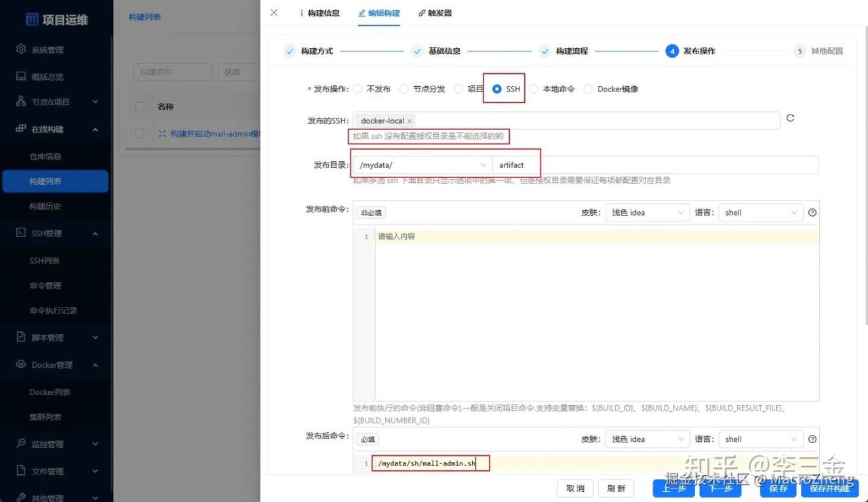868x502 pixels.
Task: Click 脚本管理 file icon
Action: pos(21,337)
